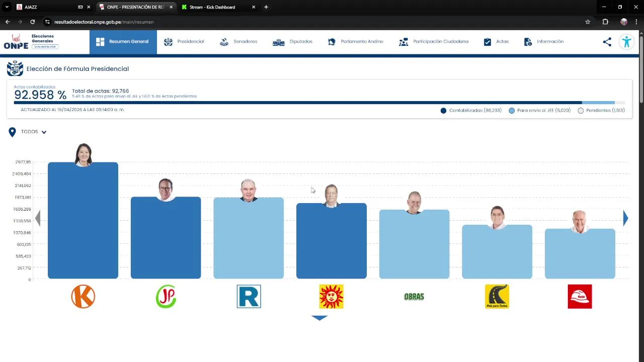Open the accessibility options icon
Image resolution: width=644 pixels, height=362 pixels.
pyautogui.click(x=626, y=42)
